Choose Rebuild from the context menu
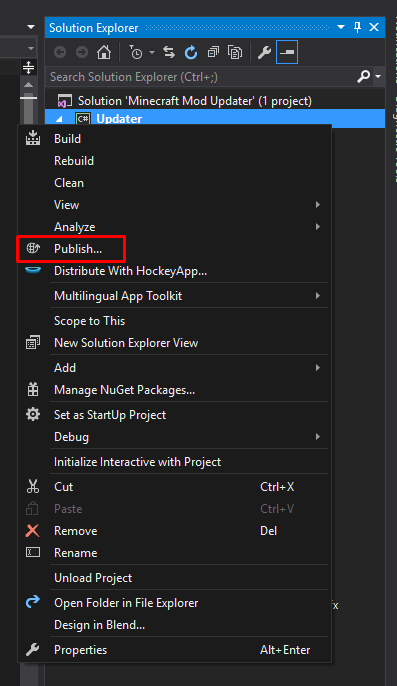397x686 pixels. (x=175, y=161)
